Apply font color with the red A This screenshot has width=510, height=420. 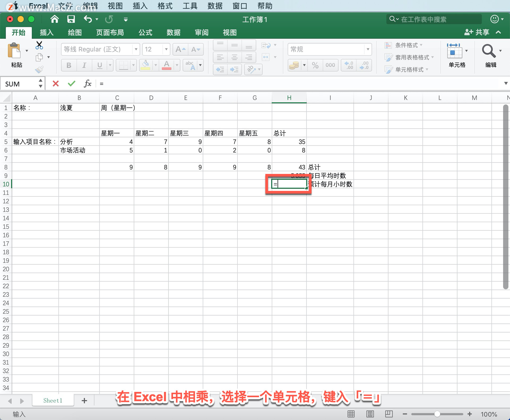167,65
